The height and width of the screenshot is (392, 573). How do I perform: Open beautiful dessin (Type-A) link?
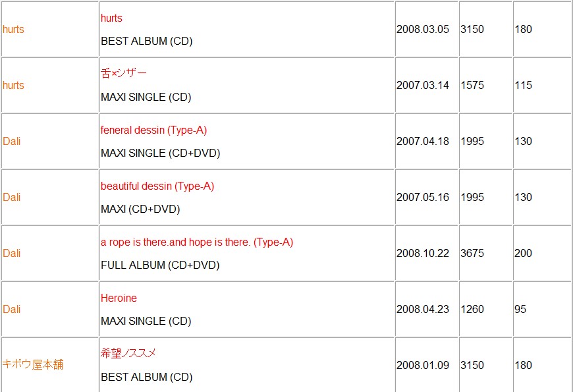click(157, 186)
